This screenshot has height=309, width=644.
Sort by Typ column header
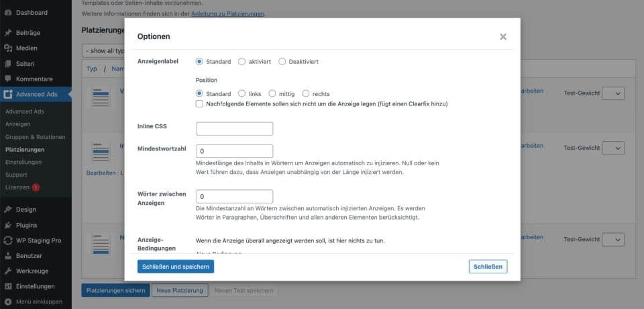pyautogui.click(x=92, y=69)
